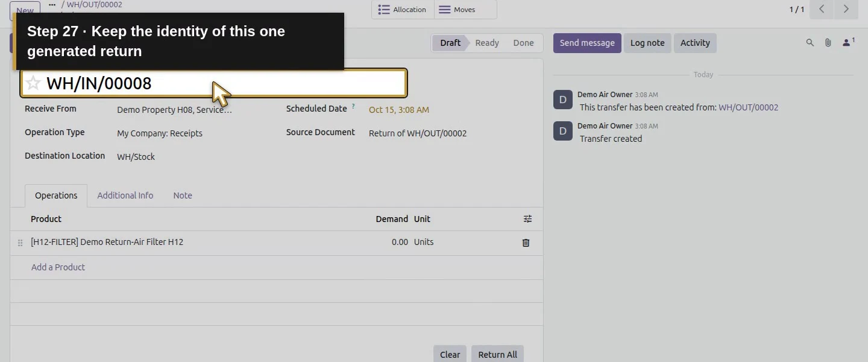This screenshot has width=868, height=362.
Task: Edit Scheduled Date value
Action: click(399, 110)
